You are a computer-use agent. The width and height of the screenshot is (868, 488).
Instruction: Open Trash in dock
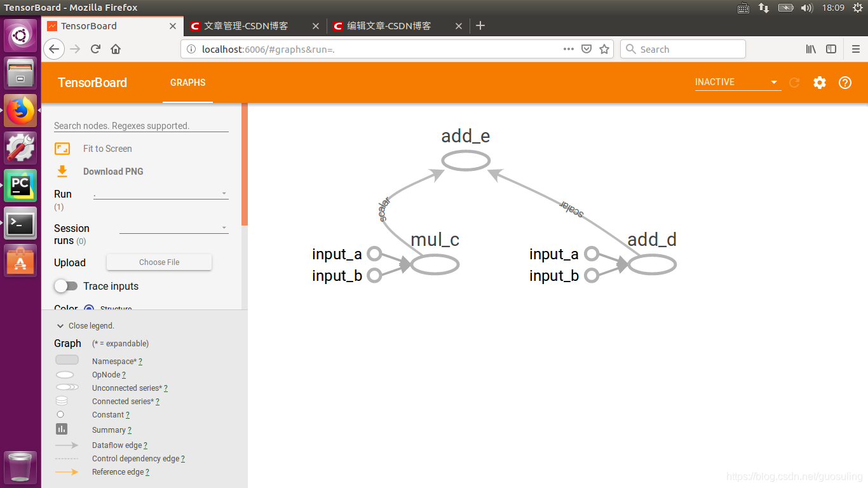click(x=20, y=467)
